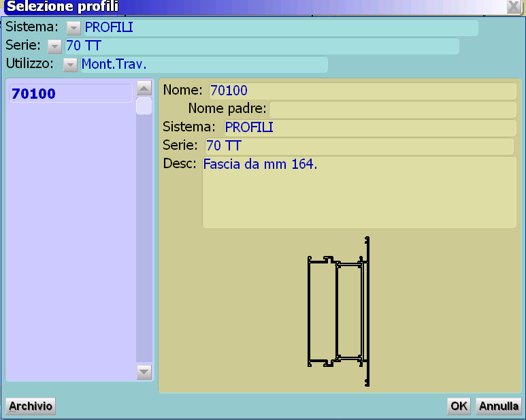Click the details Sistema field PROFILI
Screen dimensions: 526x420
point(370,128)
